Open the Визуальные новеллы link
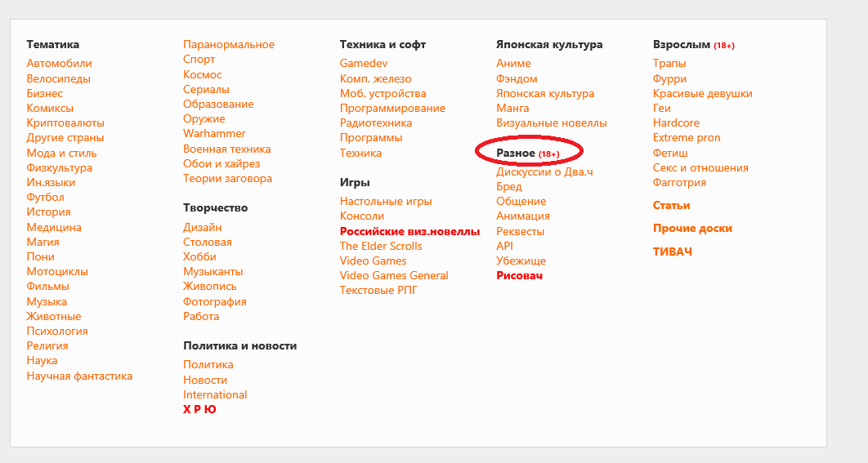The height and width of the screenshot is (463, 868). pyautogui.click(x=552, y=122)
